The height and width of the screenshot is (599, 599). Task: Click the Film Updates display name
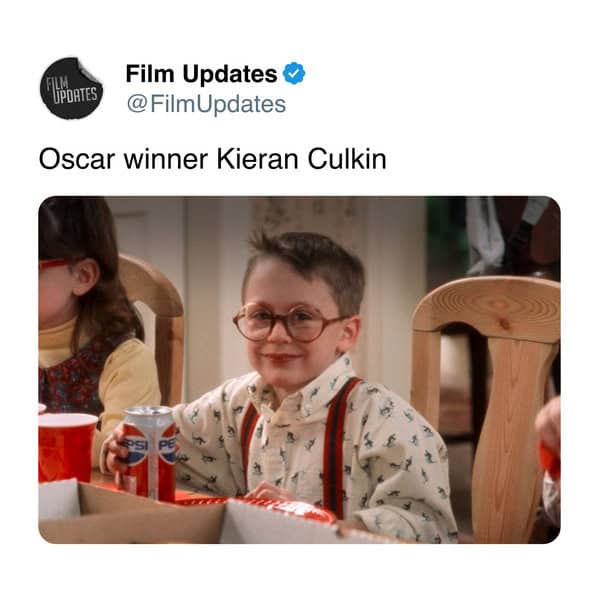point(201,74)
